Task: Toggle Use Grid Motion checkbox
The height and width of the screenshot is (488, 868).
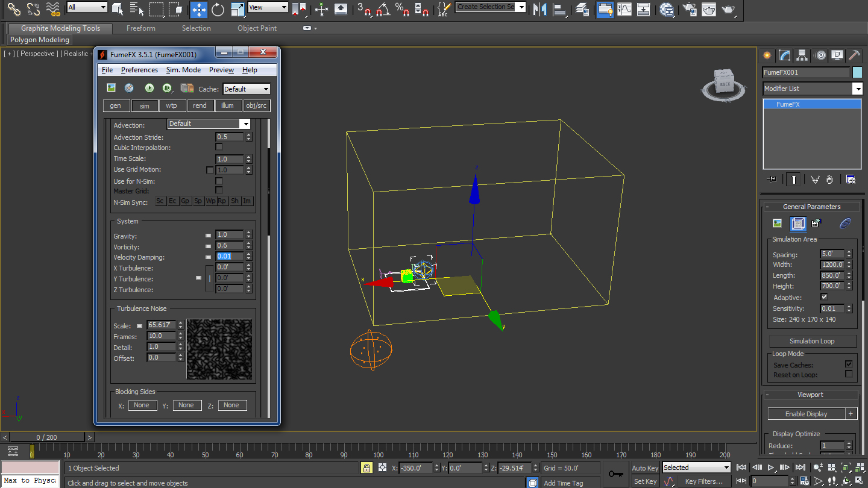Action: 210,170
